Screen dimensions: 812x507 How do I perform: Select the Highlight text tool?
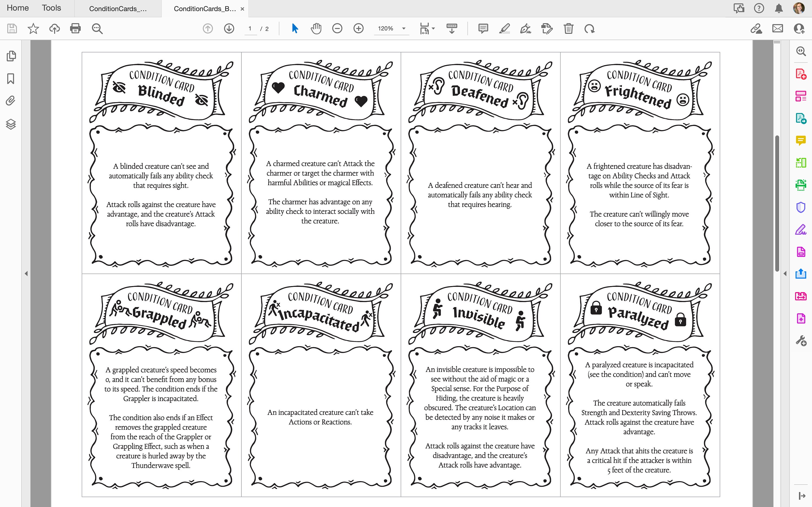(x=504, y=28)
